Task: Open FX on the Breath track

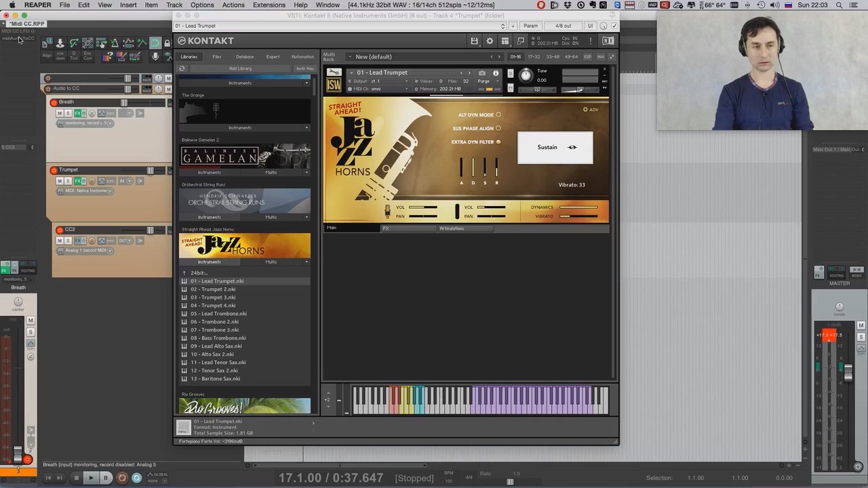Action: coord(77,113)
